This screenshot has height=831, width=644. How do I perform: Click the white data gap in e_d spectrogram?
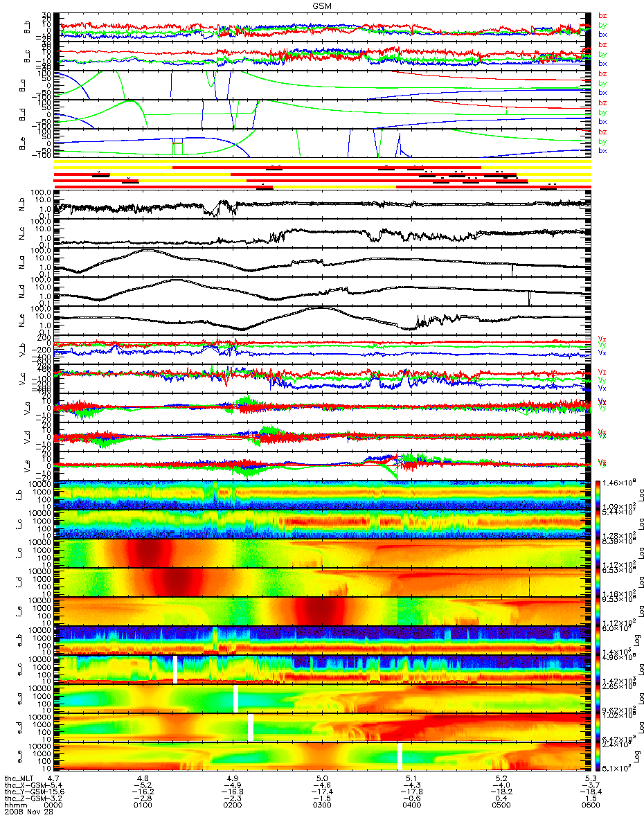click(x=251, y=728)
